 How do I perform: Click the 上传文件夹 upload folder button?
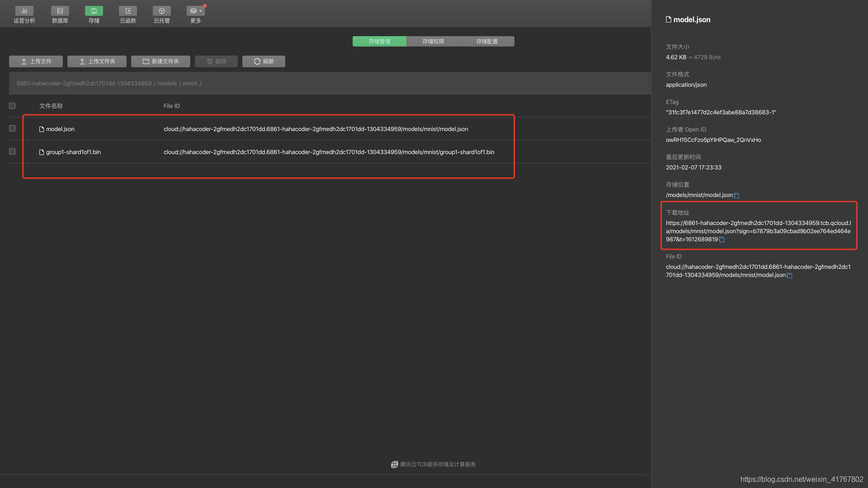[x=97, y=61]
